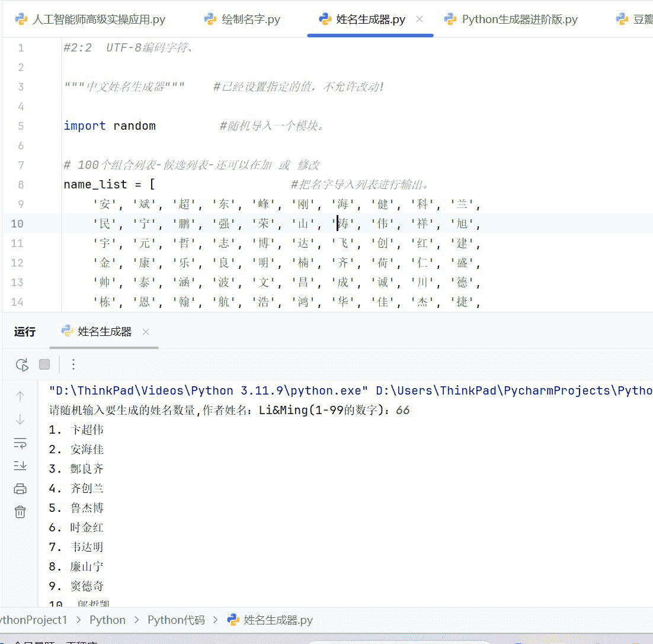Click the word random on line 5

(x=134, y=126)
